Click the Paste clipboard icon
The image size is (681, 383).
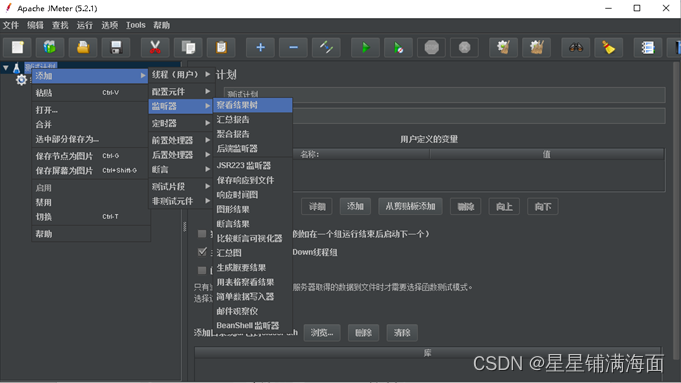221,47
